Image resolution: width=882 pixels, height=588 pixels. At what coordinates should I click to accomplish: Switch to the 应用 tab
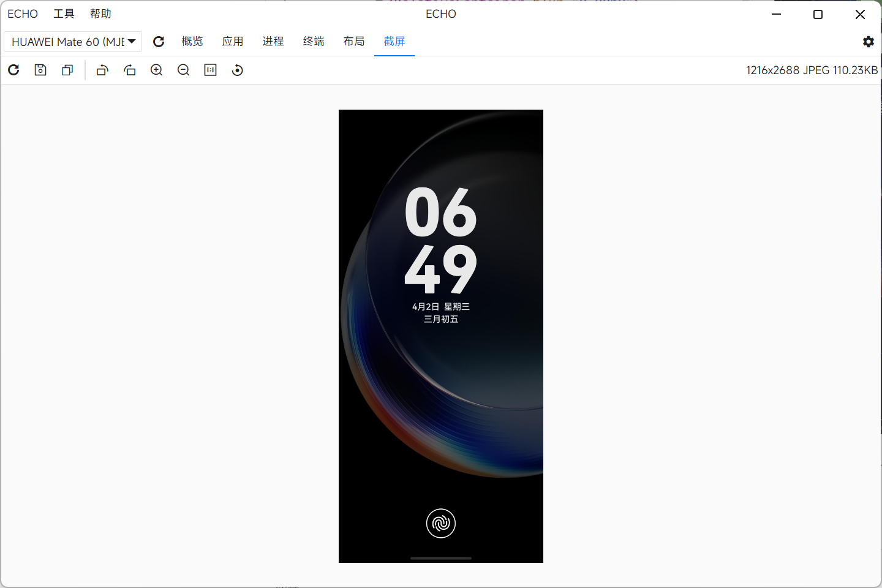tap(233, 42)
